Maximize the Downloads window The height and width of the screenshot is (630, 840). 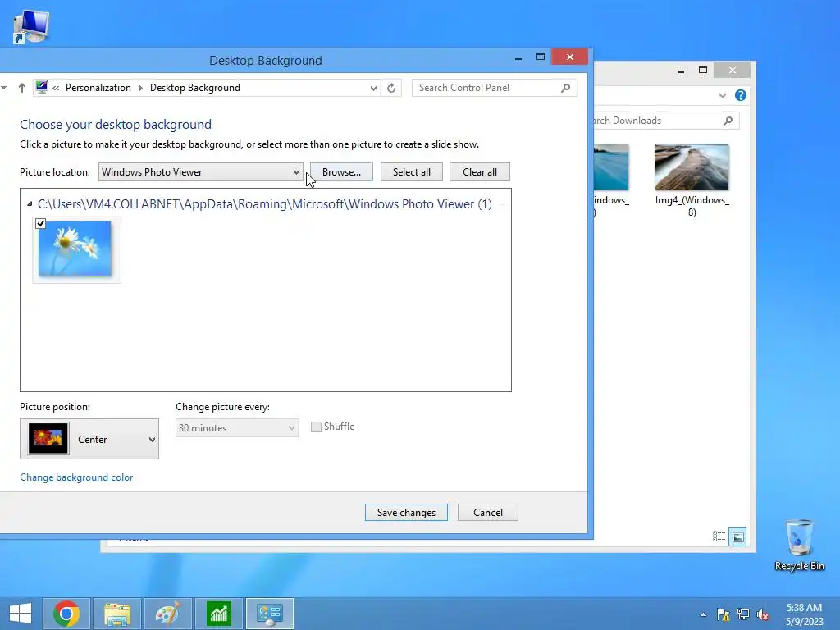coord(703,71)
